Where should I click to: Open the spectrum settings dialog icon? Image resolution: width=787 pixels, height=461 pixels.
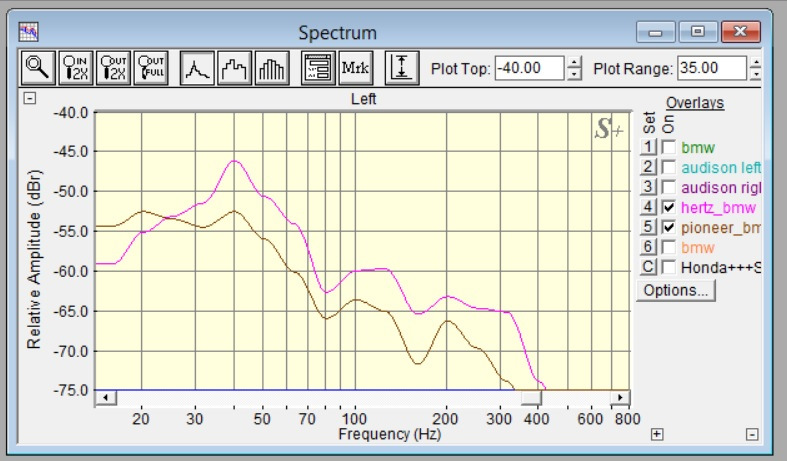pyautogui.click(x=318, y=68)
